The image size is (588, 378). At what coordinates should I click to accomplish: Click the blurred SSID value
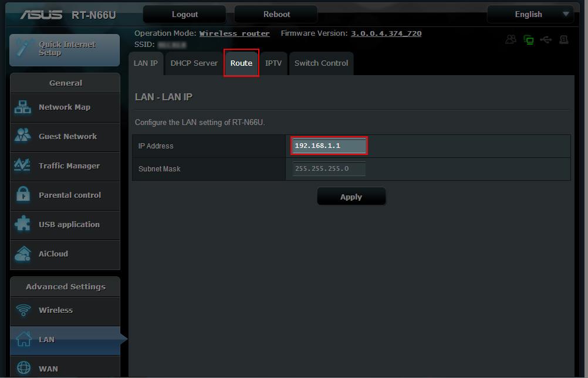[x=172, y=45]
